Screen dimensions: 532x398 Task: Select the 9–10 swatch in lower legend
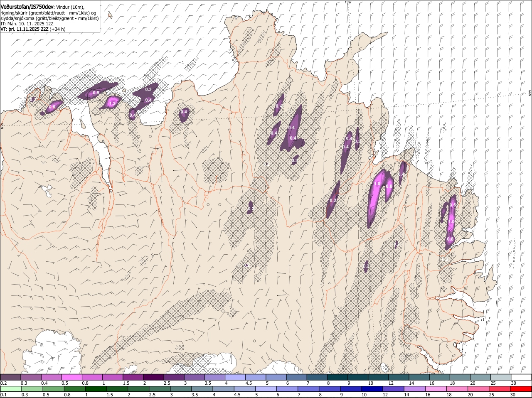[x=350, y=389]
